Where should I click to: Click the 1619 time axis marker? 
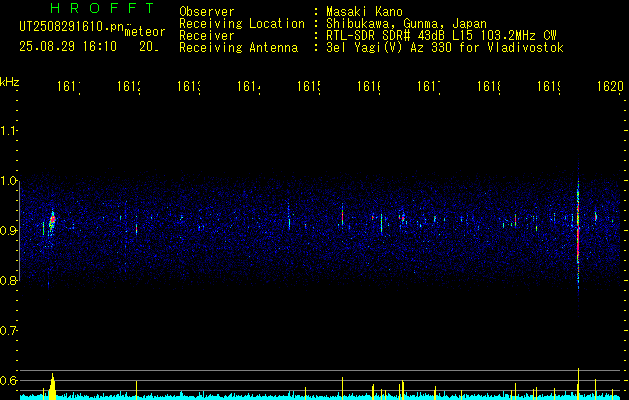coord(549,86)
